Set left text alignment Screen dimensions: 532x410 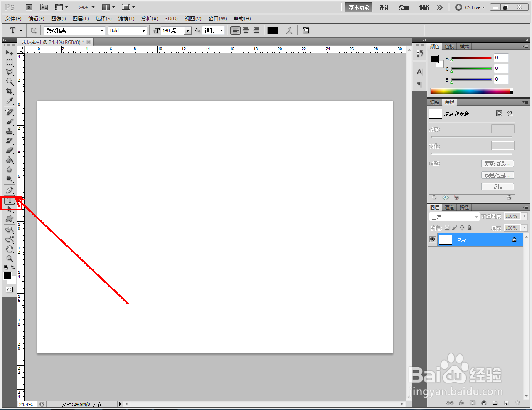236,30
